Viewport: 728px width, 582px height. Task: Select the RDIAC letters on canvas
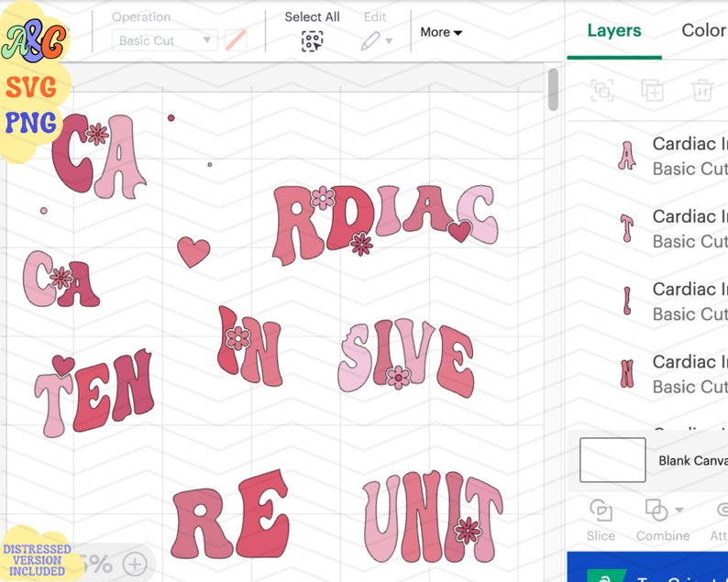(385, 225)
